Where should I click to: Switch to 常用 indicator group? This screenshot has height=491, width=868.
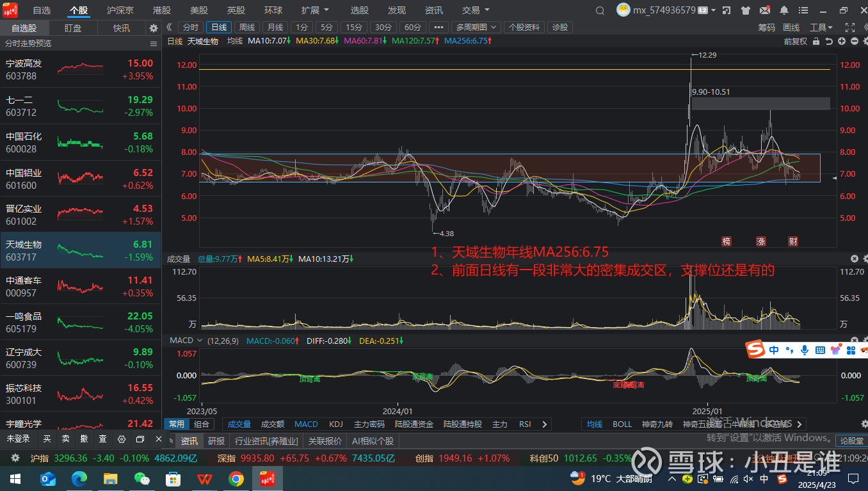point(177,424)
